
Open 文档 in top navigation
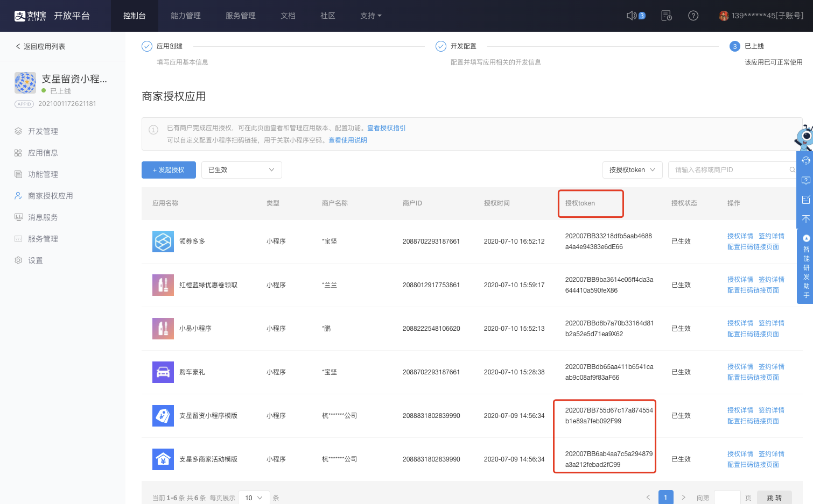pos(288,16)
